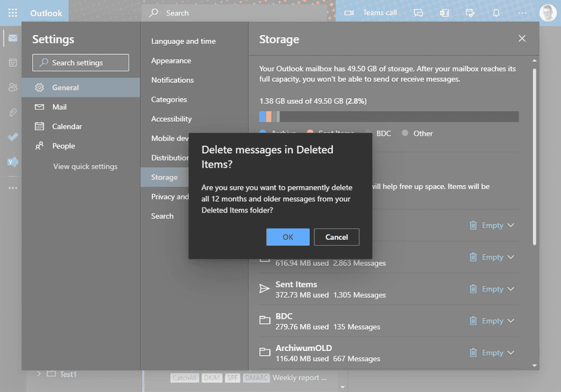The width and height of the screenshot is (561, 392).
Task: Switch to the Calendar icon in sidebar
Action: click(x=13, y=62)
